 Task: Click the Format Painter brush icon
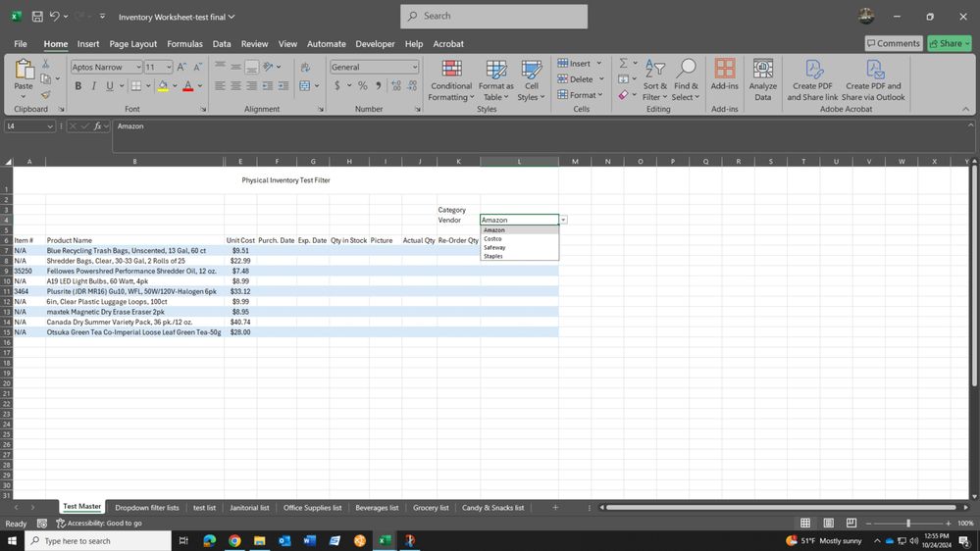point(46,95)
